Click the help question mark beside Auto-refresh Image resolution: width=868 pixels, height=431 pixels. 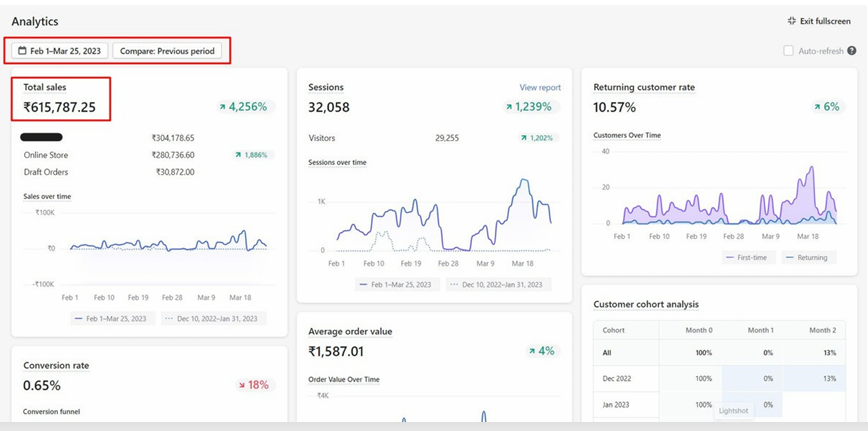pos(852,51)
